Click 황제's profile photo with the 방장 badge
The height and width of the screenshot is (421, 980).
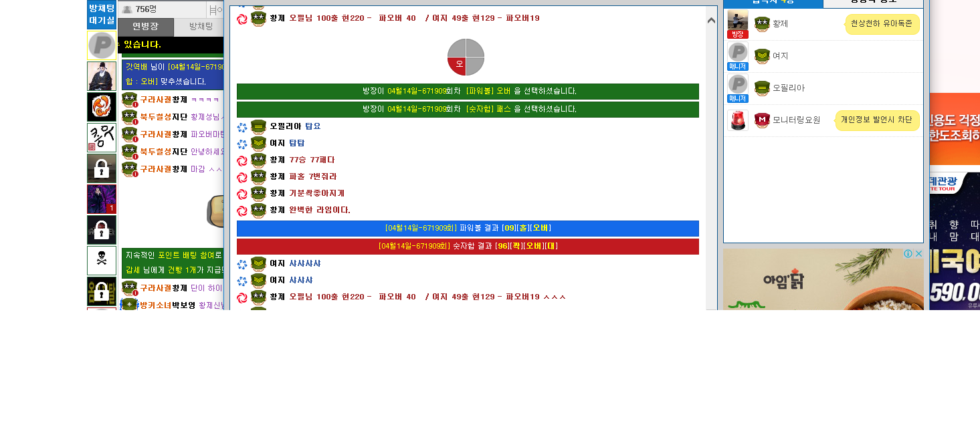pos(738,24)
